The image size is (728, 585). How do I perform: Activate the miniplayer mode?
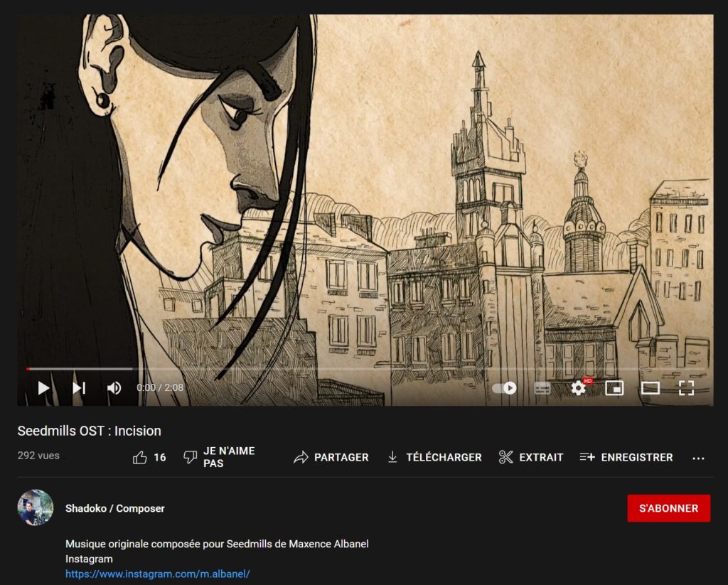(x=614, y=388)
